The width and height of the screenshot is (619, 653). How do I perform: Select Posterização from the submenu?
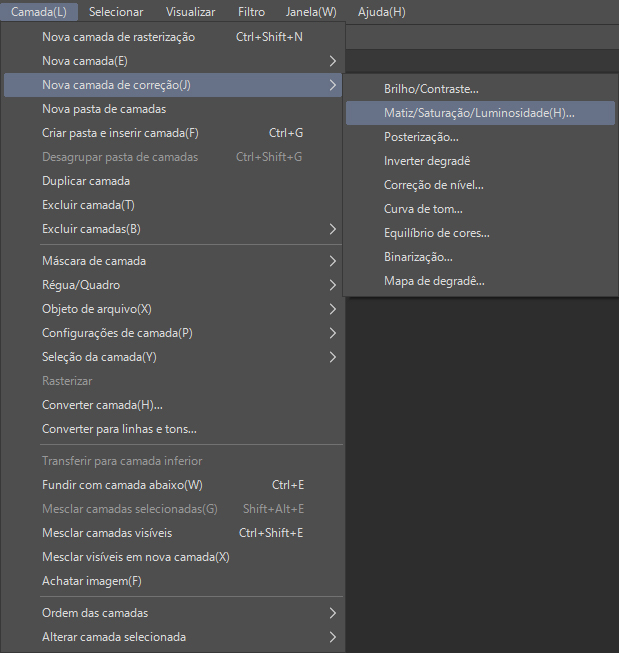pos(421,137)
